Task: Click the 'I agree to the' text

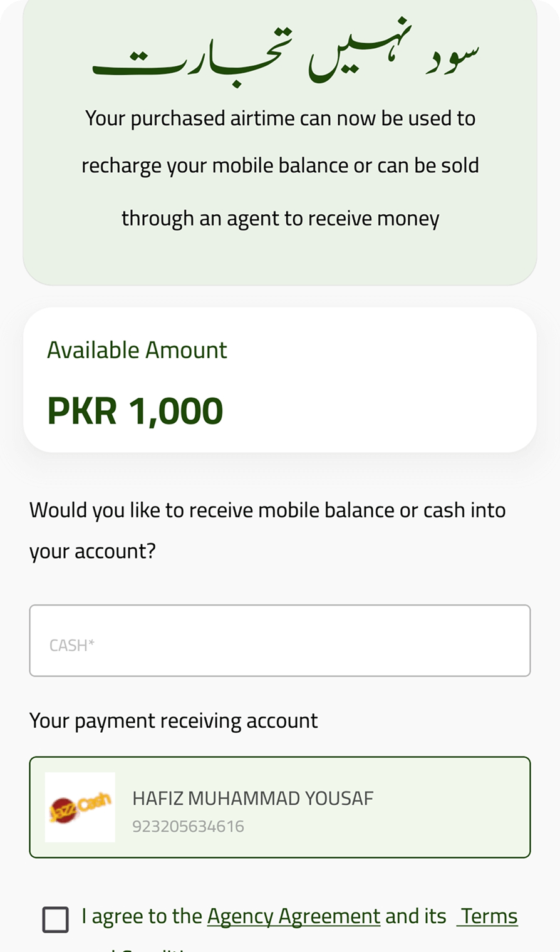Action: click(x=142, y=916)
